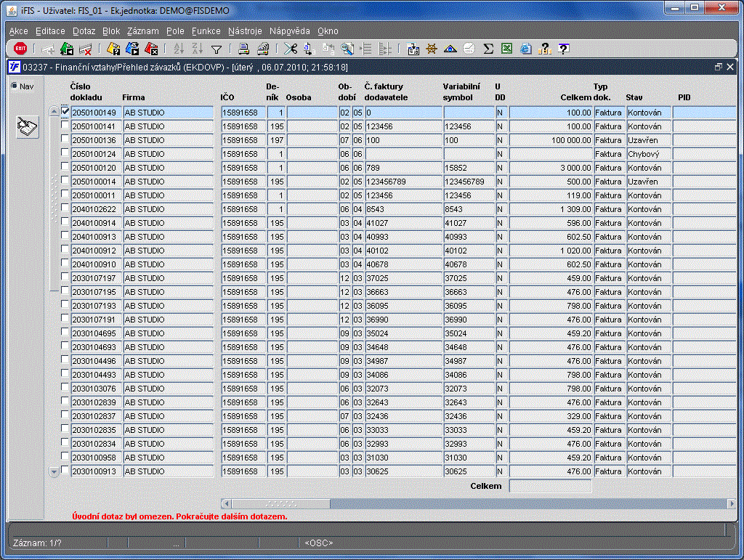Click the funnel filter icon
This screenshot has width=744, height=560.
(x=216, y=49)
